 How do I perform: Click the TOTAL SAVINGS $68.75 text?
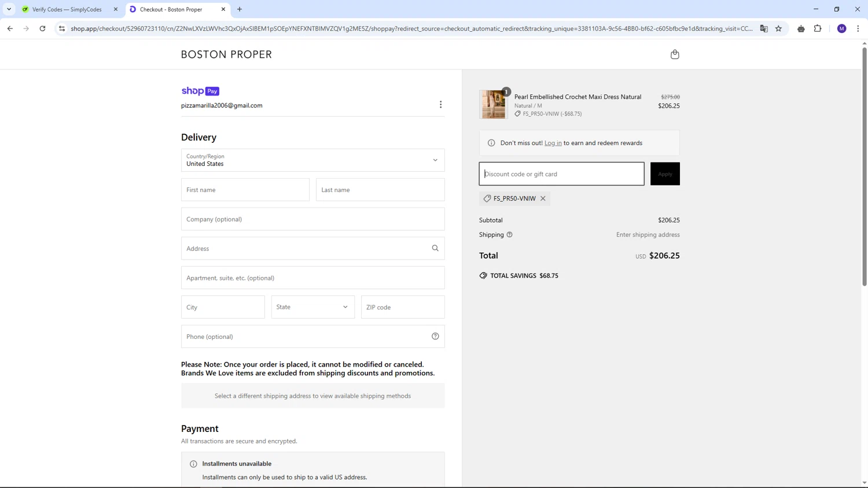524,276
